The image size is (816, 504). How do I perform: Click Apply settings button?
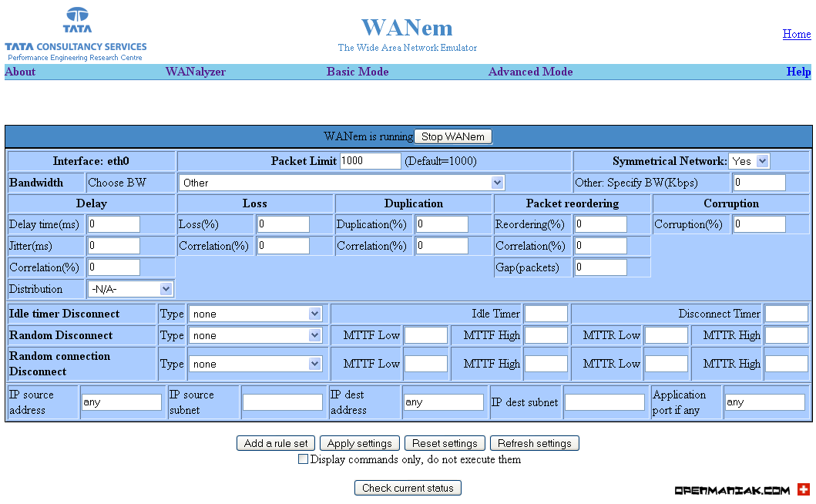360,443
